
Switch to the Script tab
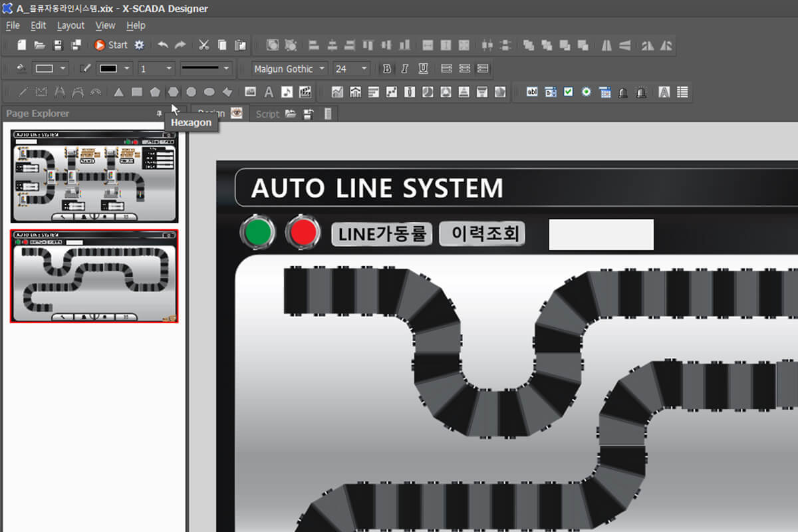click(x=267, y=114)
